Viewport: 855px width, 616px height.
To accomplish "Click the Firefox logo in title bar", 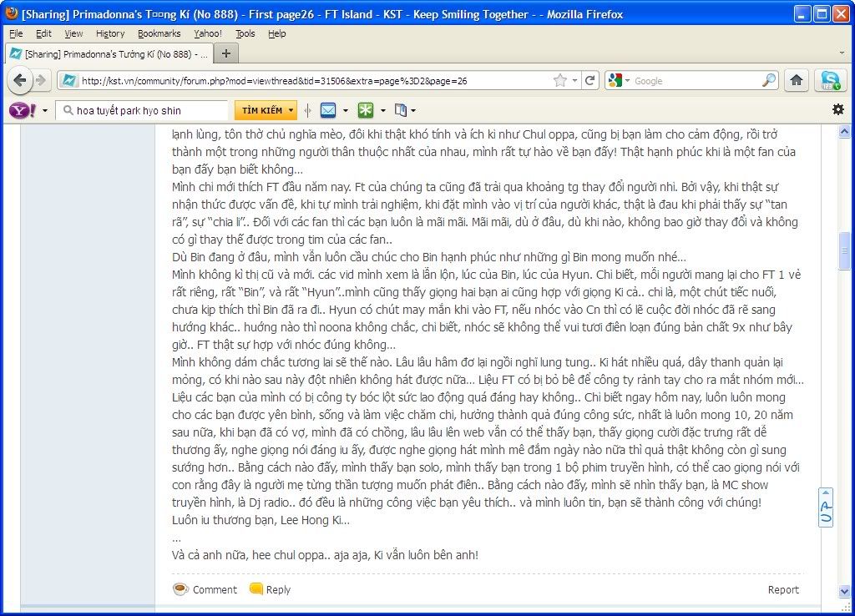I will coord(11,13).
